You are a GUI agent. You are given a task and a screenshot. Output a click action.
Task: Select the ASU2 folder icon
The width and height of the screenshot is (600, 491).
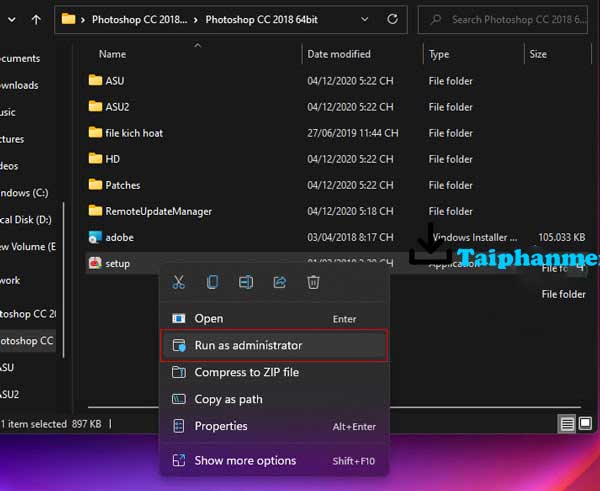point(95,106)
